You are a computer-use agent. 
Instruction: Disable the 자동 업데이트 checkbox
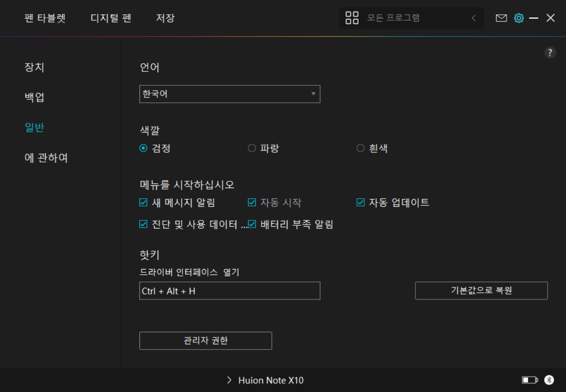click(360, 203)
